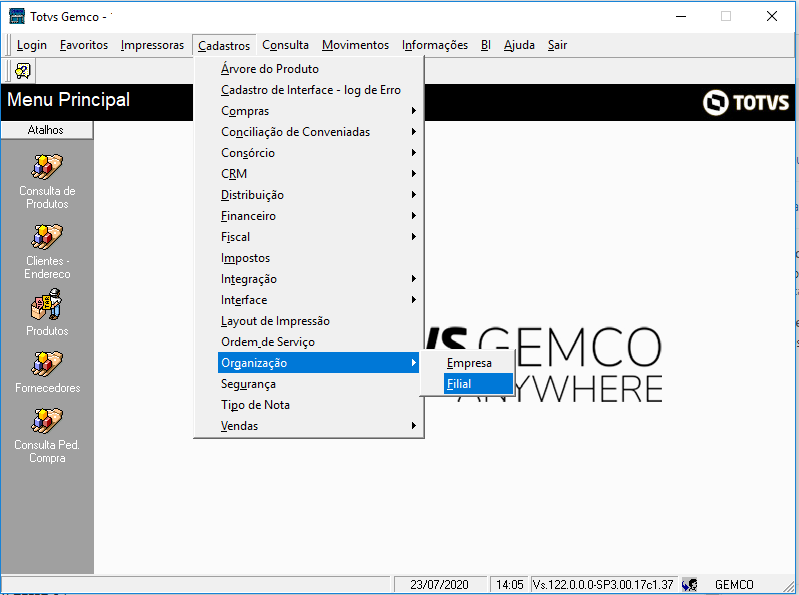Open the Fornecedores shortcut icon

[x=47, y=364]
